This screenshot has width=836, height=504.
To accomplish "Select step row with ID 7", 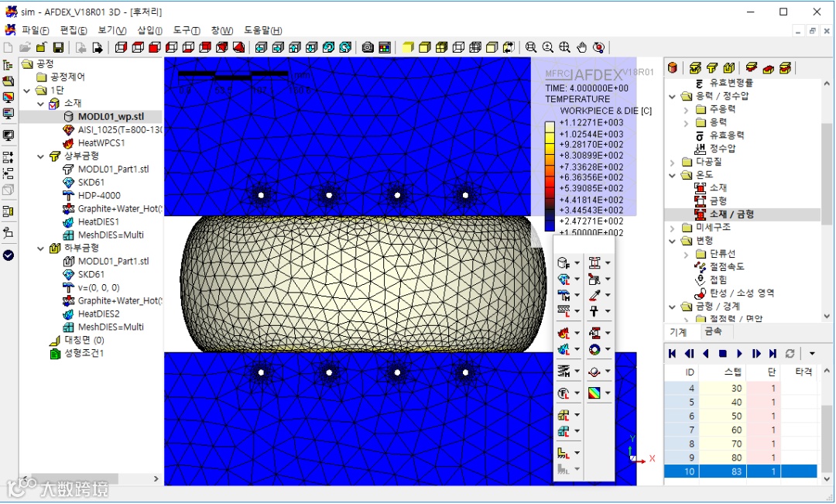I will [x=741, y=430].
